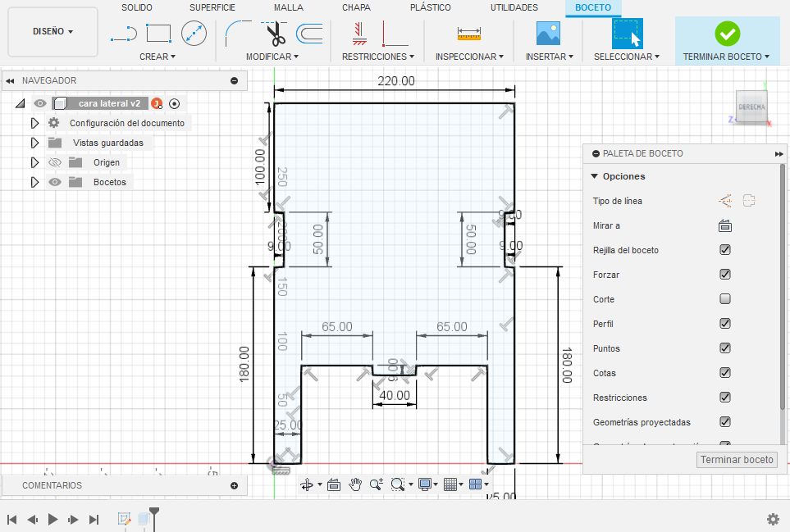Click the Zoom window fit icon
The width and height of the screenshot is (790, 532).
tap(398, 484)
